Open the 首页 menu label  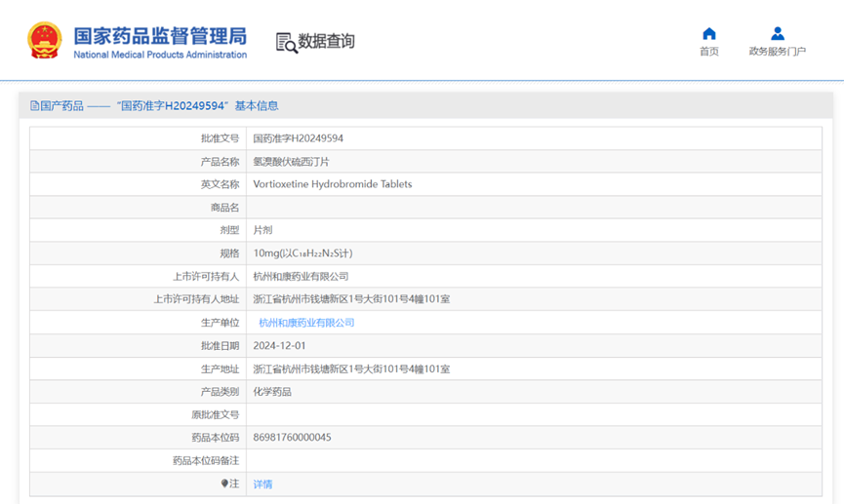(709, 52)
